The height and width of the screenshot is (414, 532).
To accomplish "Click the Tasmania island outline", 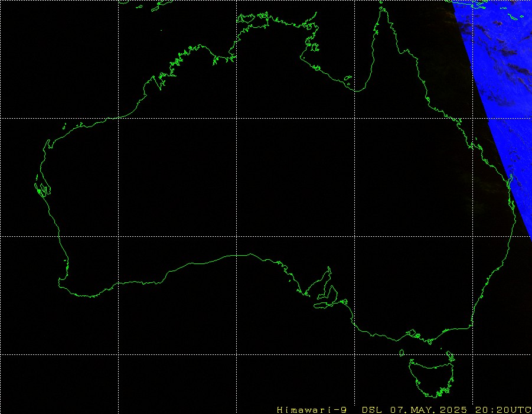I will pyautogui.click(x=432, y=377).
